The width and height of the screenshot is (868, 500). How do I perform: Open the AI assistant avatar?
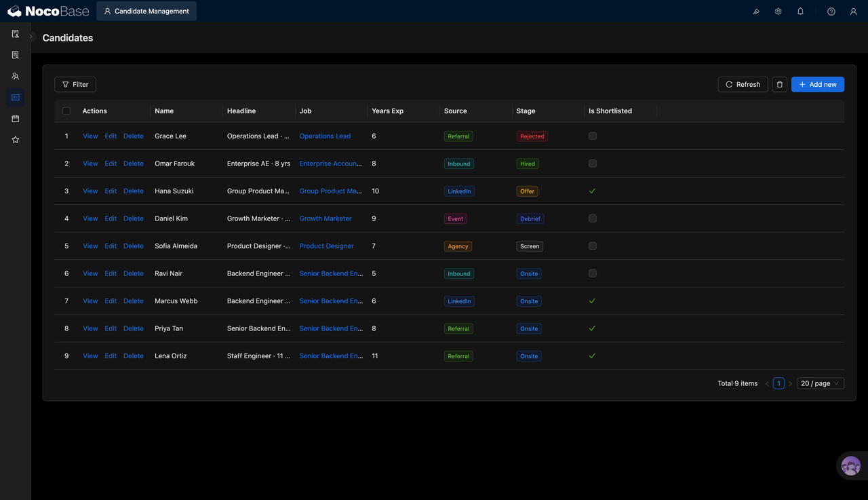coord(851,466)
